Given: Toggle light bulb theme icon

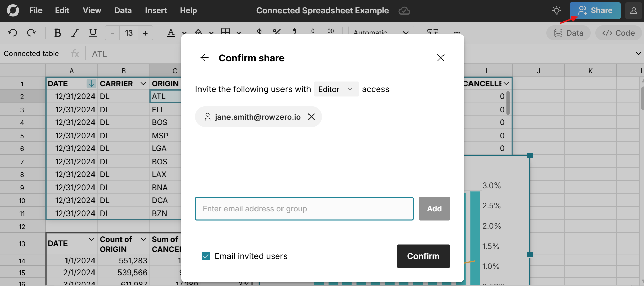Looking at the screenshot, I should (x=557, y=11).
